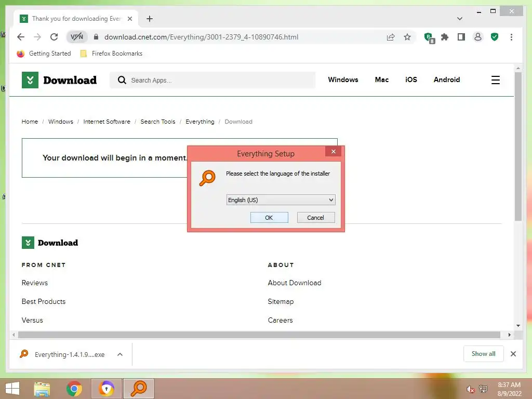Open Google Chrome from taskbar
This screenshot has width=532, height=399.
point(74,389)
